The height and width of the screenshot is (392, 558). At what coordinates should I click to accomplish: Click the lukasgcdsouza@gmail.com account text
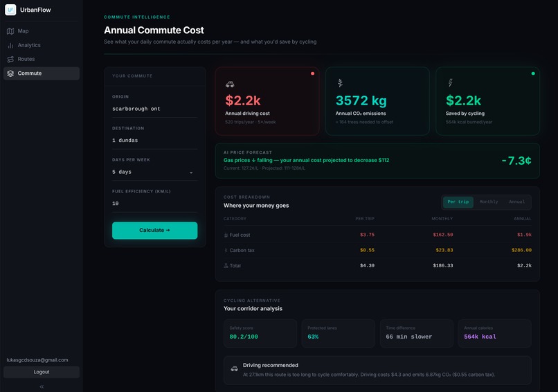pos(37,360)
